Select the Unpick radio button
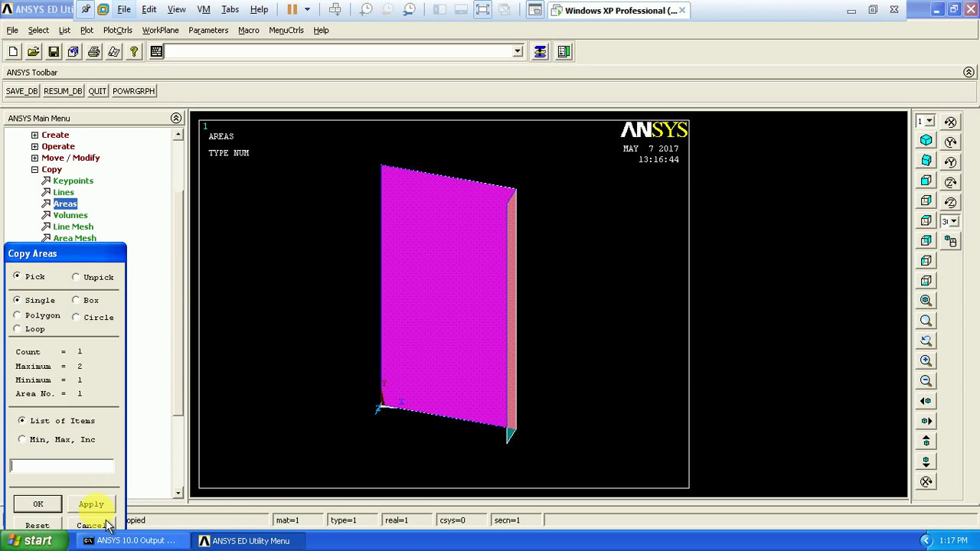 pyautogui.click(x=76, y=277)
